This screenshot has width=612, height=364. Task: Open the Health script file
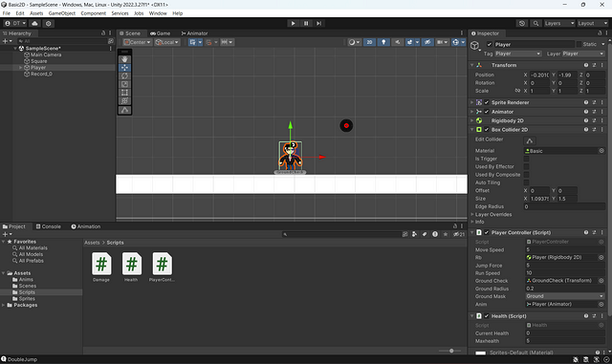click(132, 267)
